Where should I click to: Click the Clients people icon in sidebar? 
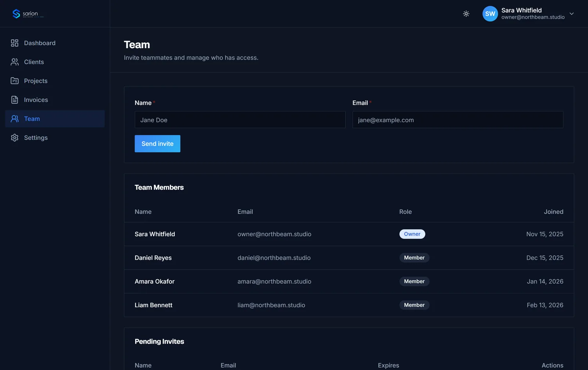click(15, 62)
